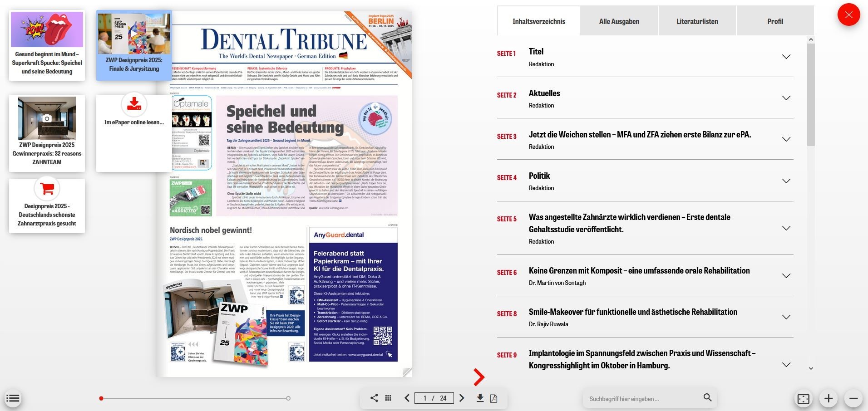Click author 'Dr. Rajiv Ruwala'
This screenshot has width=868, height=411.
[548, 324]
